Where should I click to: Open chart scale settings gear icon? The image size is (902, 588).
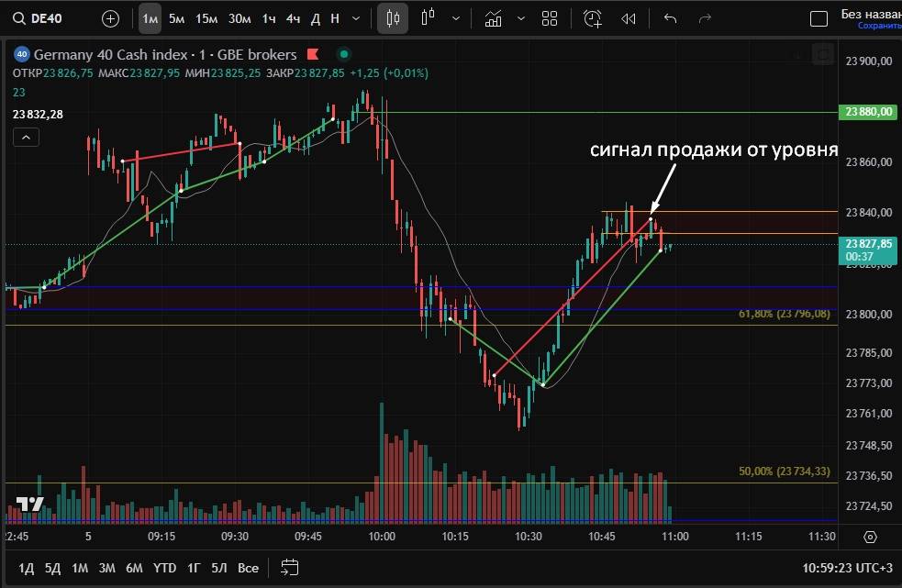tap(870, 537)
